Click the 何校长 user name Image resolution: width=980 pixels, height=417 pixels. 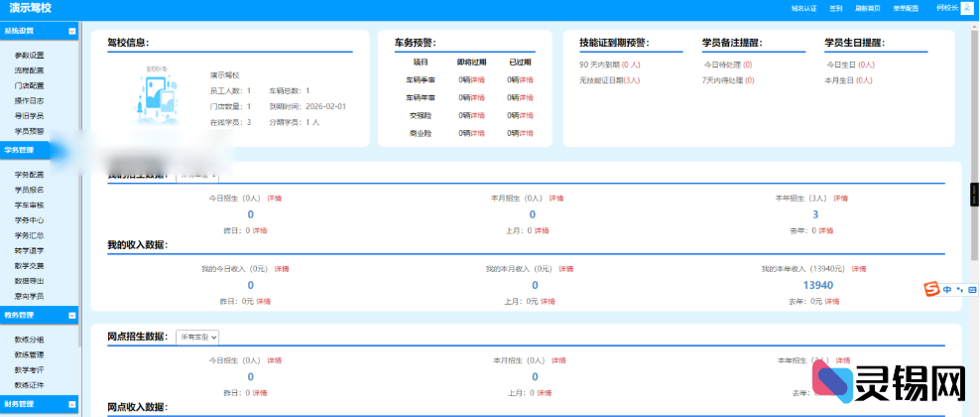947,8
